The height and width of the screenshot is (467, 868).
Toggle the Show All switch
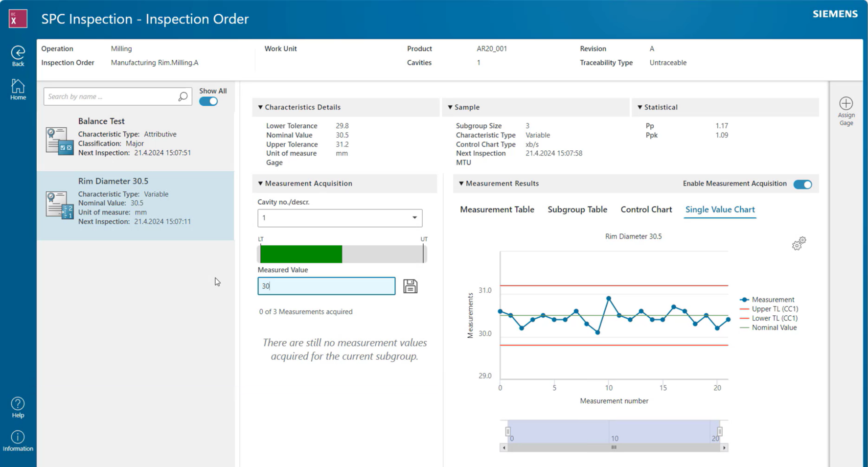point(207,100)
